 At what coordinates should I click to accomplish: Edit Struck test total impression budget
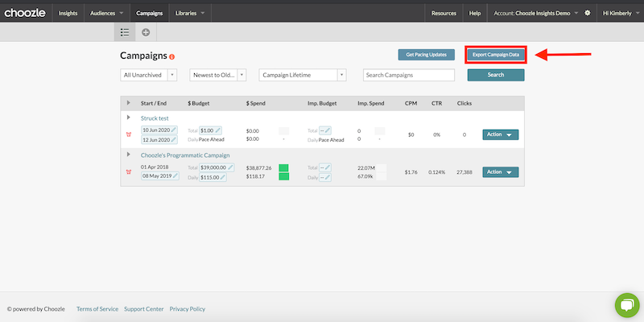pyautogui.click(x=325, y=130)
